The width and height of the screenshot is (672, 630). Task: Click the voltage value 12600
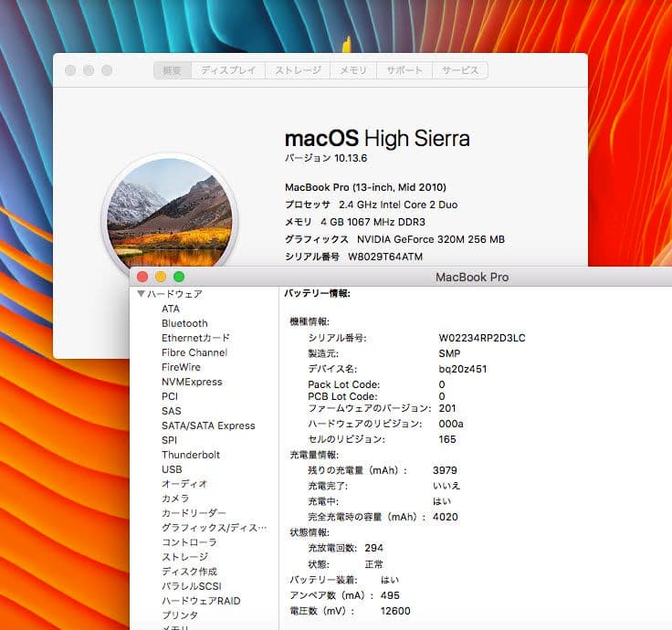click(x=395, y=611)
